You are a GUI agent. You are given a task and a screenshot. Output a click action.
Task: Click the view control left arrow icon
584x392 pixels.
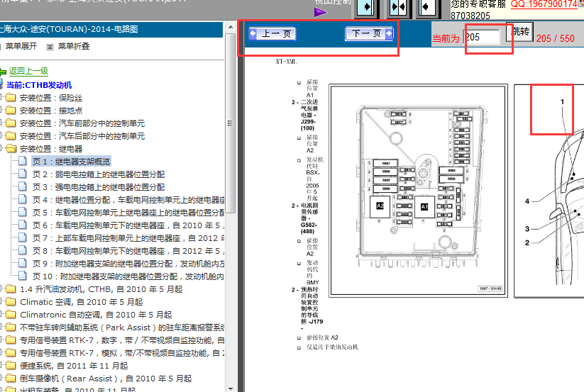[426, 7]
